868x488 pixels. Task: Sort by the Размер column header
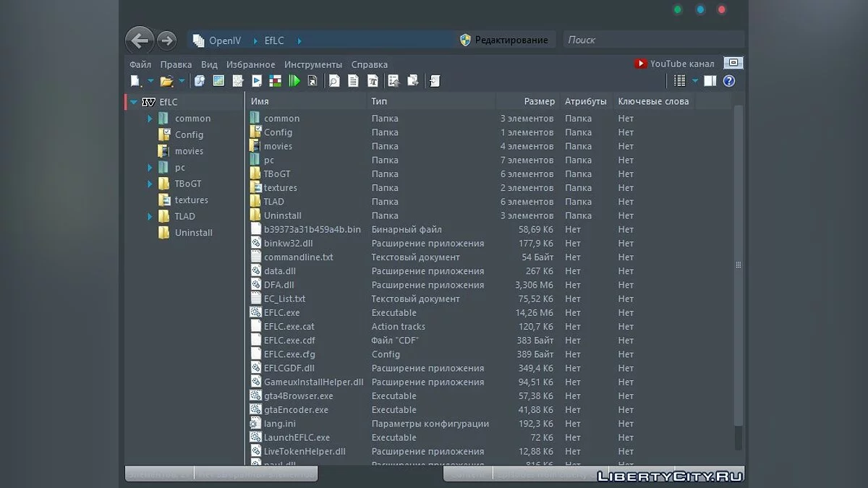539,101
